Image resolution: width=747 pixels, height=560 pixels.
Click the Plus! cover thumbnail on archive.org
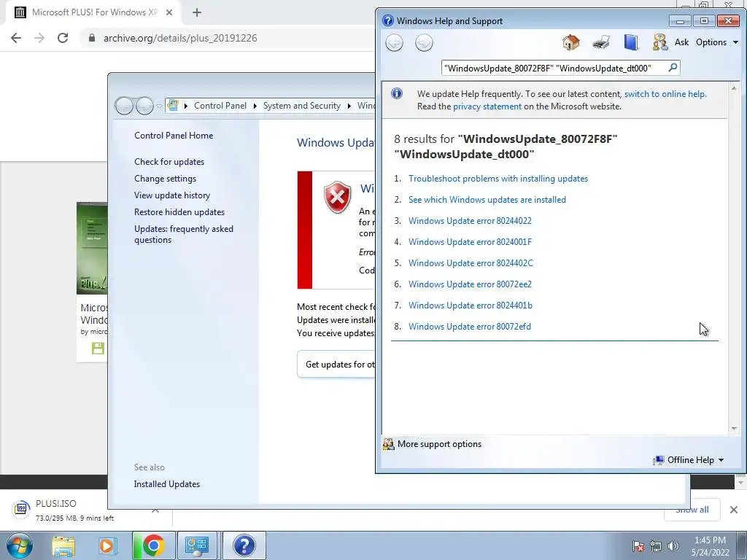click(x=92, y=248)
